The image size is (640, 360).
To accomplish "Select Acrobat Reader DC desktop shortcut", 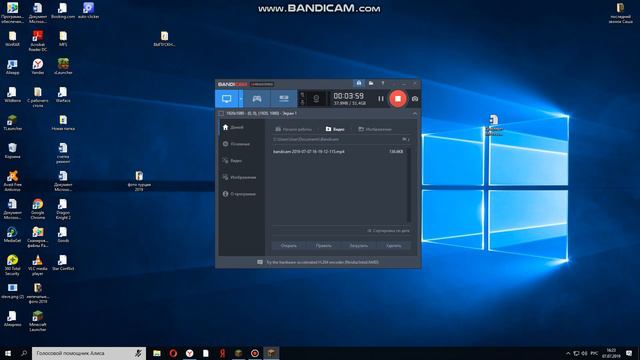I will coord(38,41).
